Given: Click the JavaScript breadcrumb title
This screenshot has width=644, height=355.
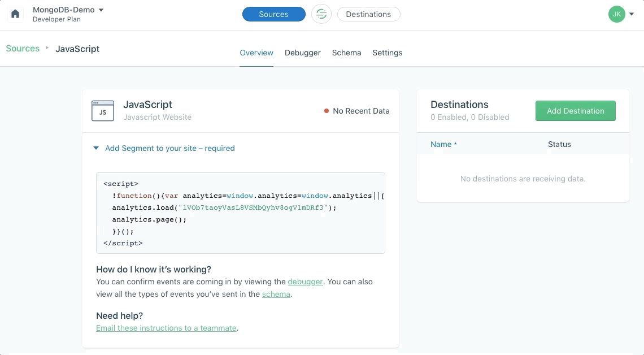Looking at the screenshot, I should point(77,49).
